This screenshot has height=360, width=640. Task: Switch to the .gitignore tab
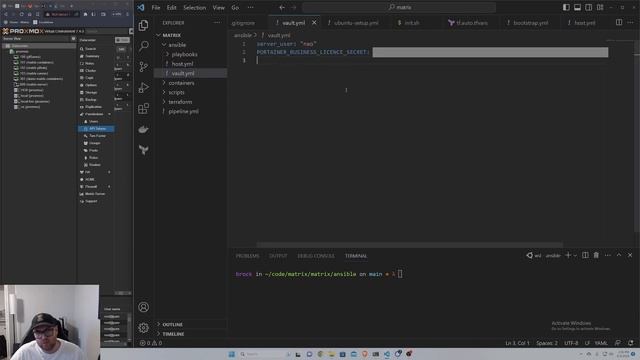pos(243,23)
